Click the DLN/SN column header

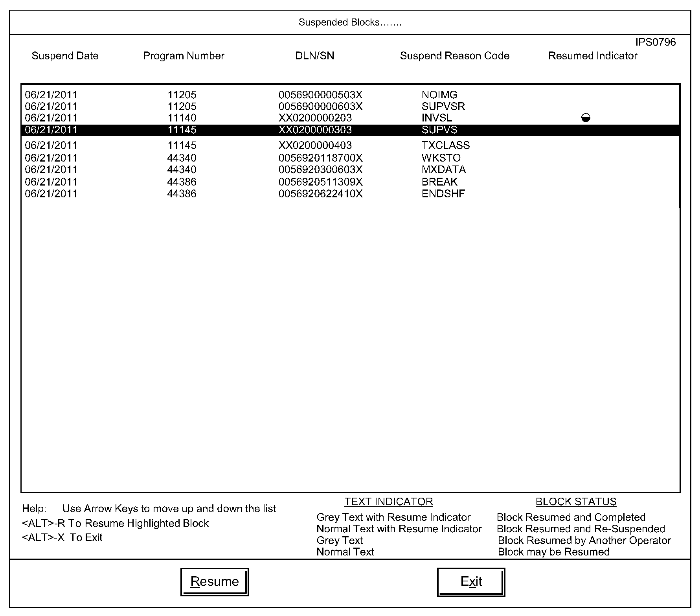coord(314,56)
